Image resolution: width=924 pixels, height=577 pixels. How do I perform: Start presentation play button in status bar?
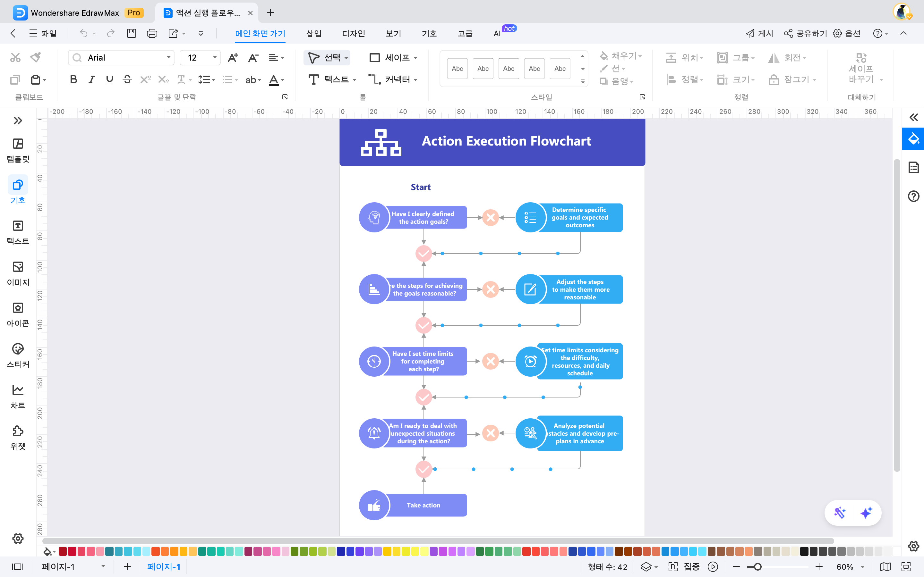coord(713,567)
